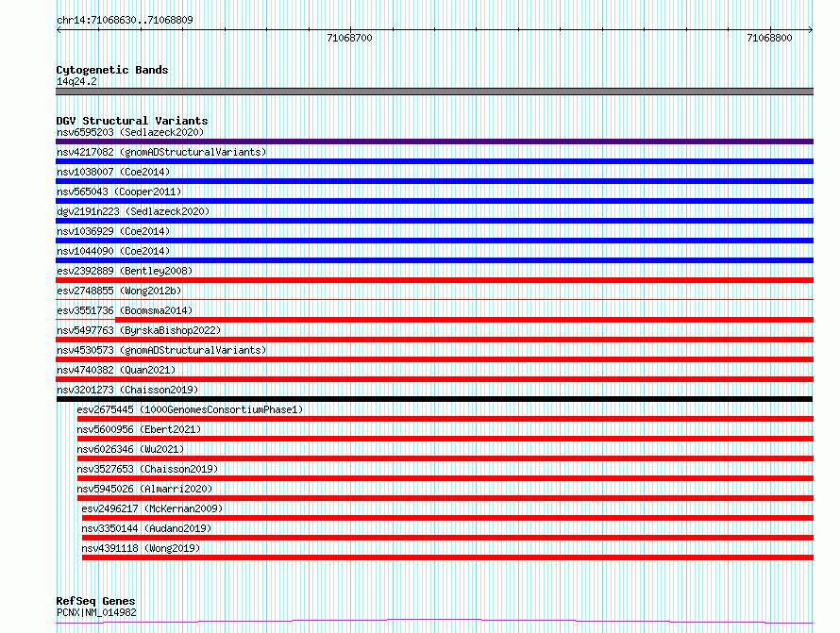The height and width of the screenshot is (633, 840).
Task: Click the red bar under esv2392889
Action: click(434, 280)
